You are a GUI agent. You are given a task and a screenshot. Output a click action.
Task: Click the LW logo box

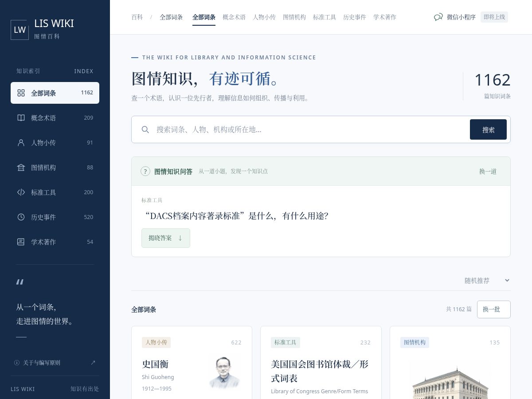(x=20, y=30)
